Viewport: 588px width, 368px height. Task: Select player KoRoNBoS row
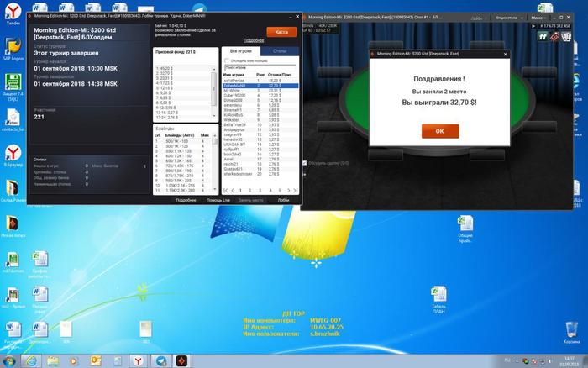(x=260, y=115)
